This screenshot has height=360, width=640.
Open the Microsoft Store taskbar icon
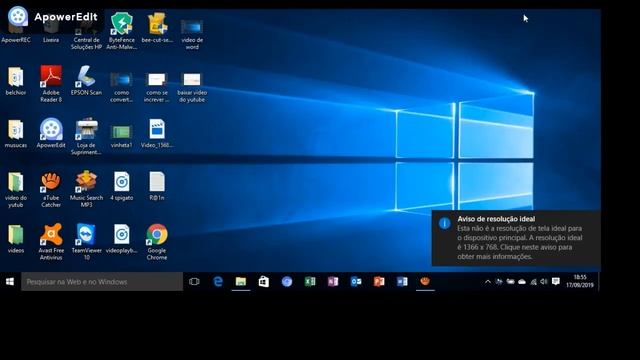click(264, 282)
